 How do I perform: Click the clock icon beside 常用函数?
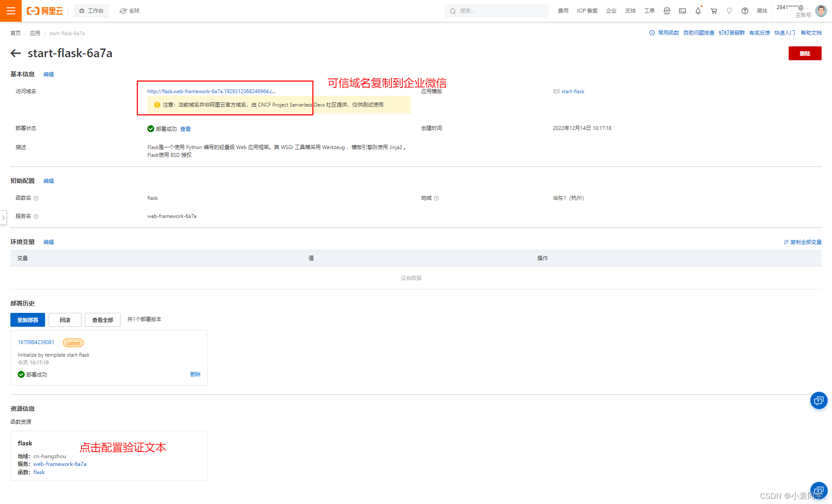(652, 33)
